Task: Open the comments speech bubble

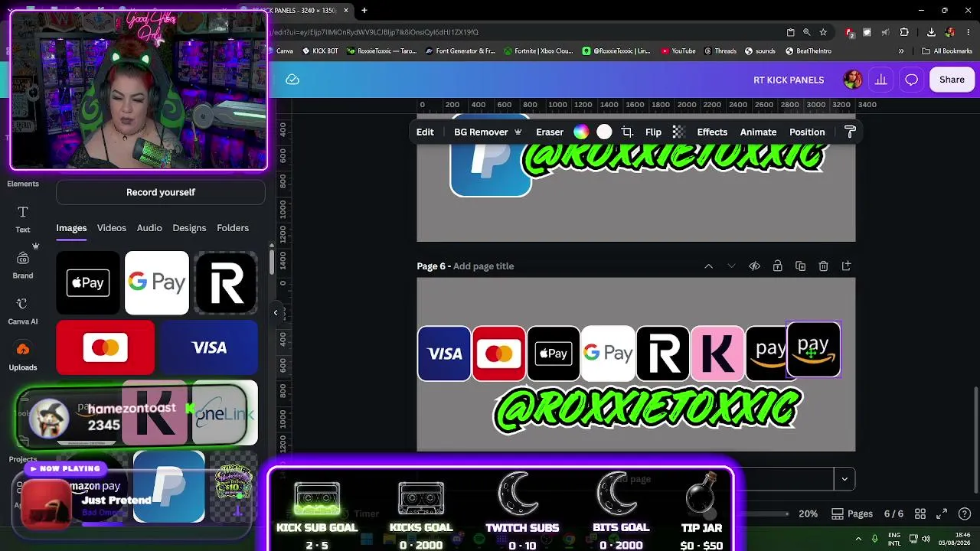Action: 911,80
